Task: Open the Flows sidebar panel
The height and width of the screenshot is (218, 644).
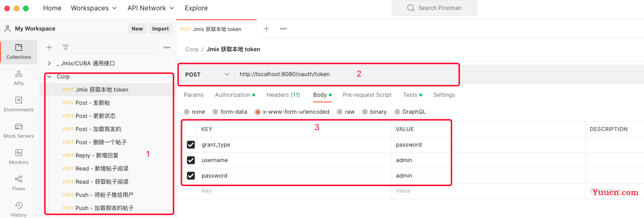Action: coord(19,183)
